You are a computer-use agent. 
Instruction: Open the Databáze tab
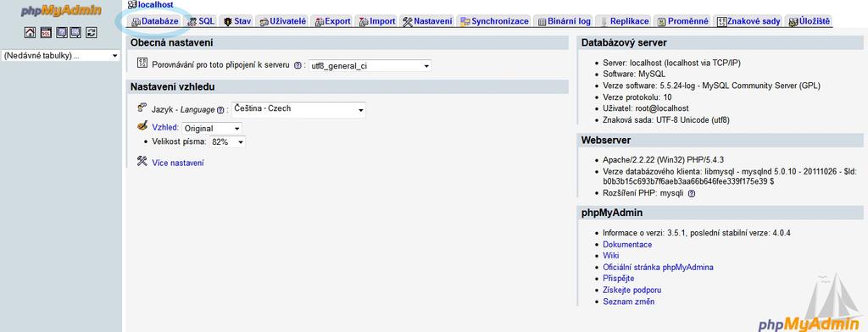pyautogui.click(x=155, y=21)
